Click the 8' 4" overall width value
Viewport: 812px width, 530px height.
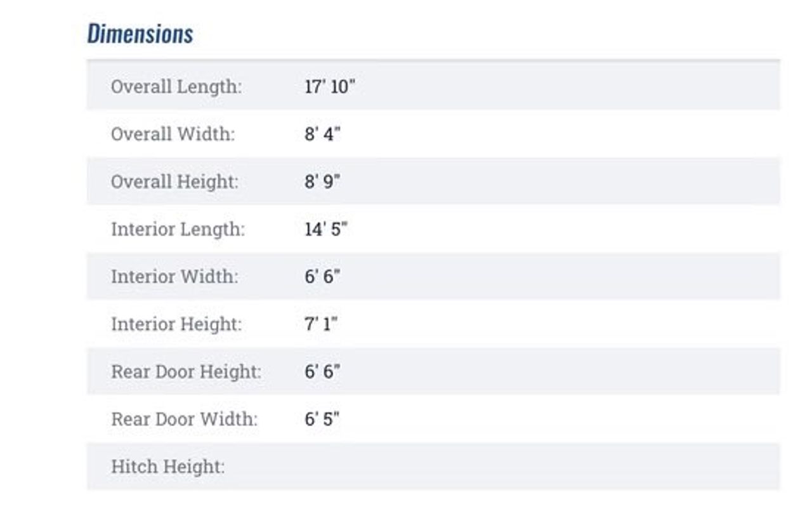coord(322,134)
